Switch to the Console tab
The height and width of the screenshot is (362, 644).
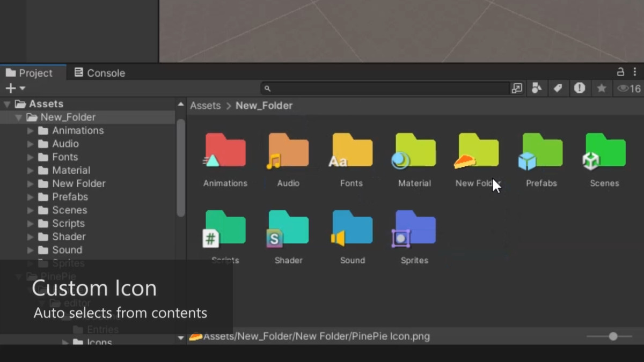tap(99, 73)
